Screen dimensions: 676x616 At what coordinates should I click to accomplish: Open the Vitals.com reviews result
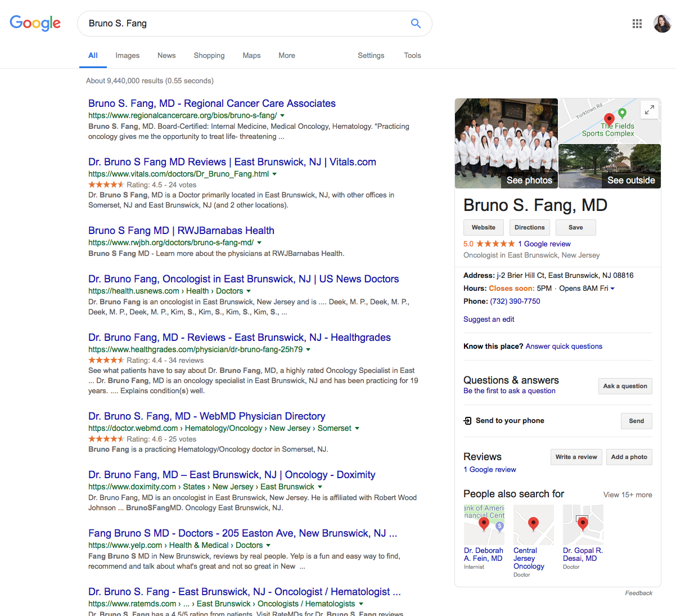232,162
